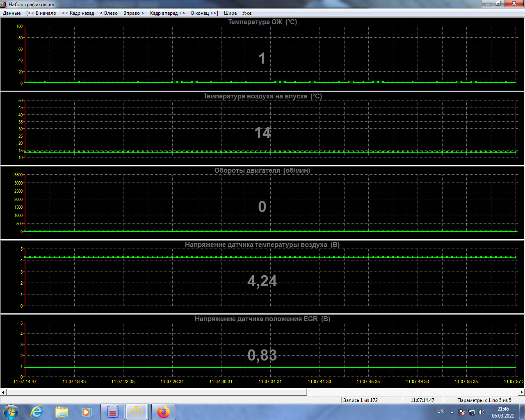Jump to start with [<< В начало
The height and width of the screenshot is (420, 525).
(41, 13)
